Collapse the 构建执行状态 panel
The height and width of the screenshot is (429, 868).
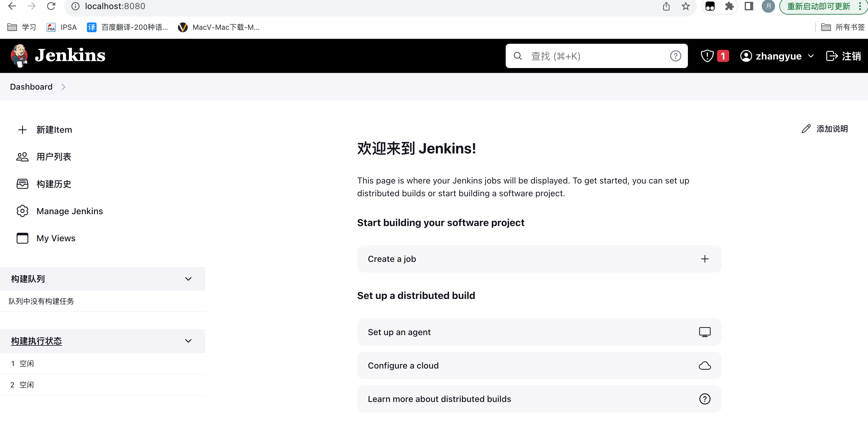click(188, 341)
